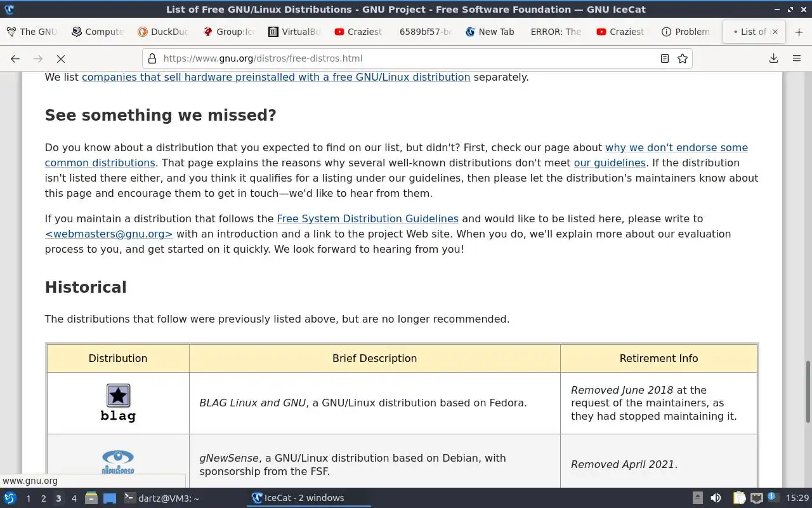
Task: Switch to the VirtualBo tab
Action: (294, 32)
